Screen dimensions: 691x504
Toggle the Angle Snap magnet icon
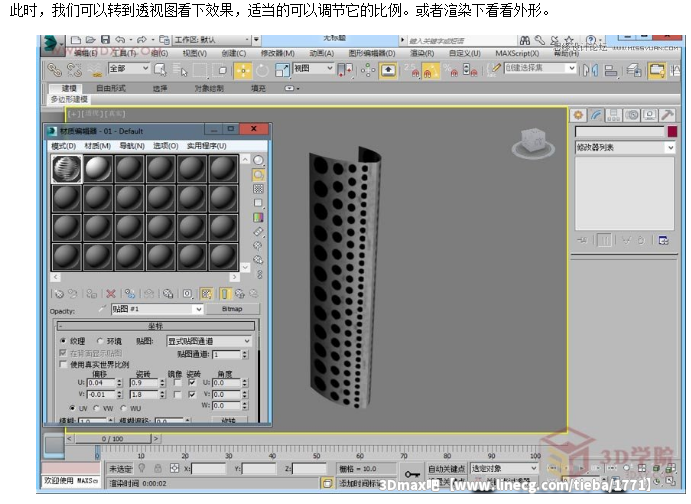click(430, 70)
